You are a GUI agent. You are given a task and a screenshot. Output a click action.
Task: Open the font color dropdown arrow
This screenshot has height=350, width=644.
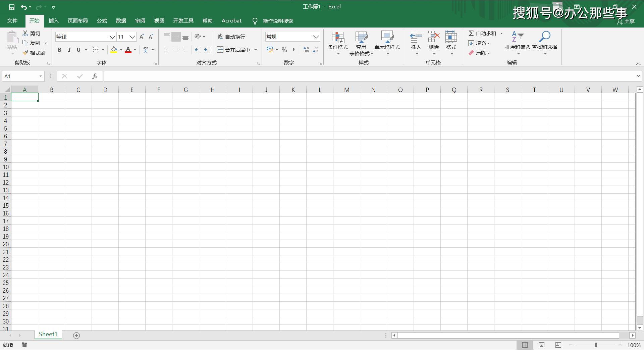(135, 50)
